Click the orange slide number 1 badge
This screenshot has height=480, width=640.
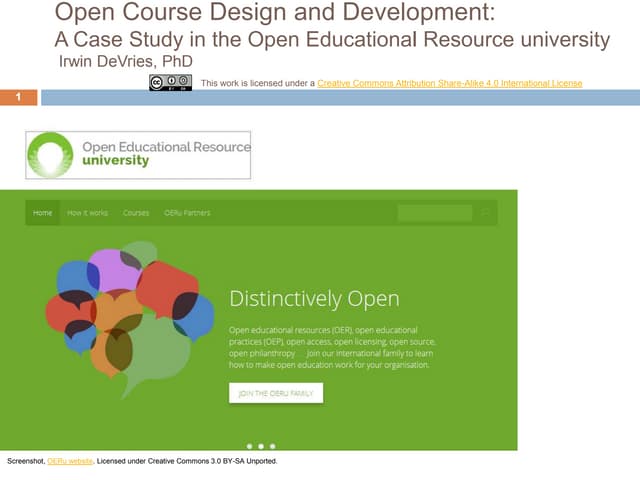[x=19, y=97]
